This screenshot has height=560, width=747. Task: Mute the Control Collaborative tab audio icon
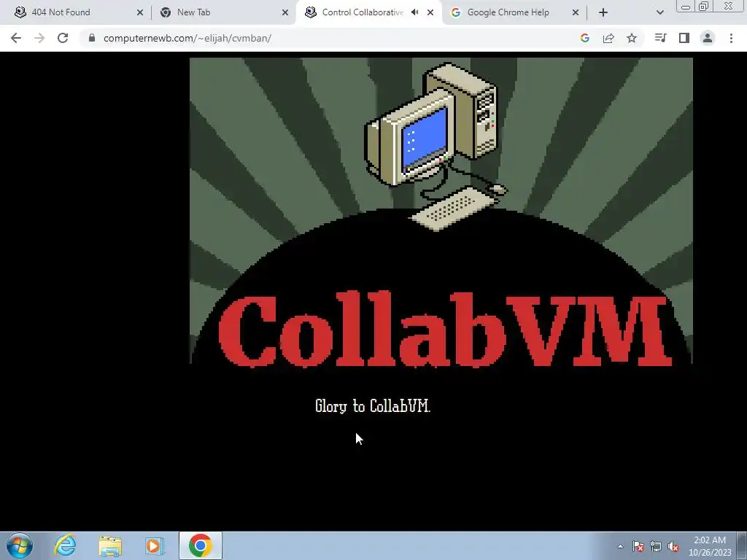tap(415, 12)
